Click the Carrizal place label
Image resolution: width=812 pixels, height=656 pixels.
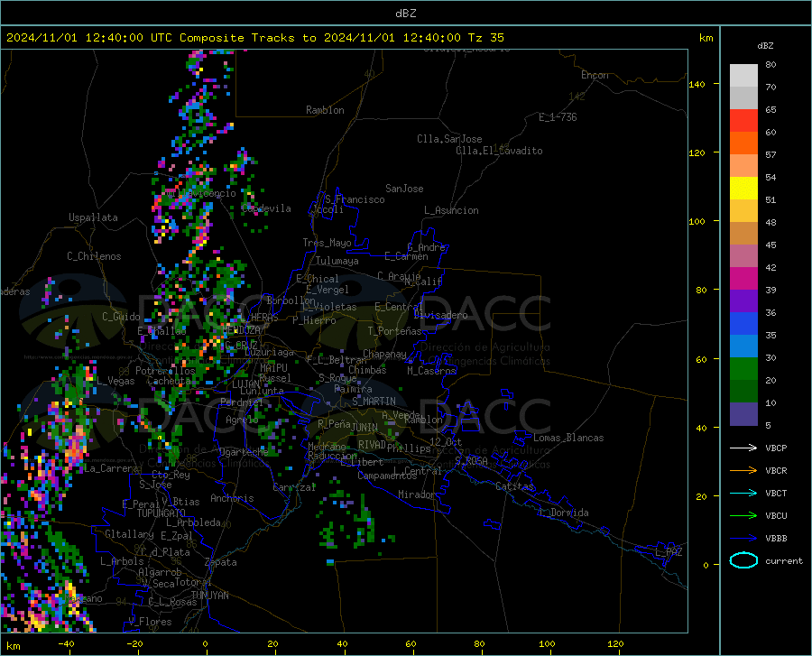click(294, 487)
